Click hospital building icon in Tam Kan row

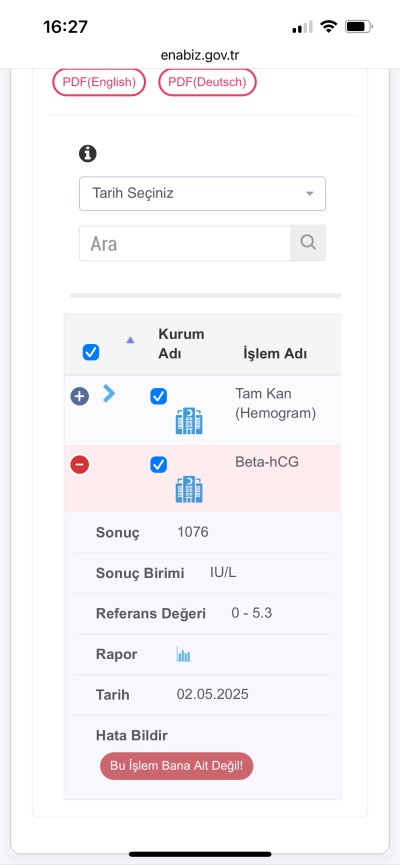click(189, 421)
